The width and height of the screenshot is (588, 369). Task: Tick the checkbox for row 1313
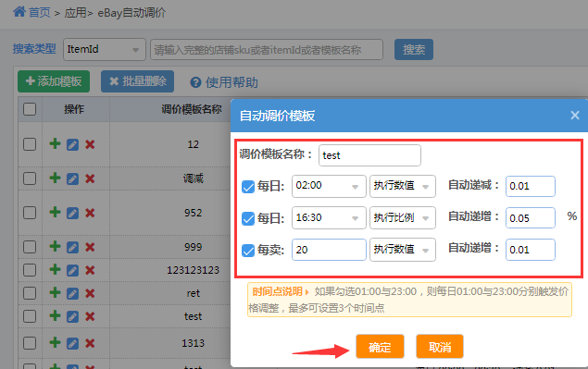pos(30,343)
